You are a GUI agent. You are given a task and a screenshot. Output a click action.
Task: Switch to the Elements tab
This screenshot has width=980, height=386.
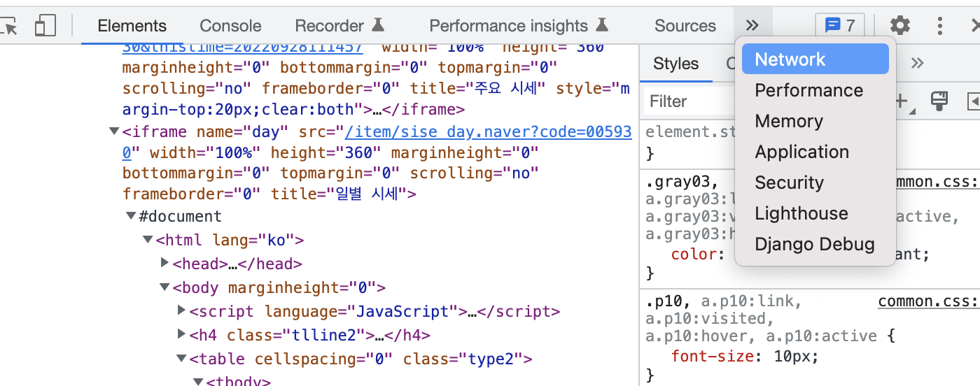132,26
